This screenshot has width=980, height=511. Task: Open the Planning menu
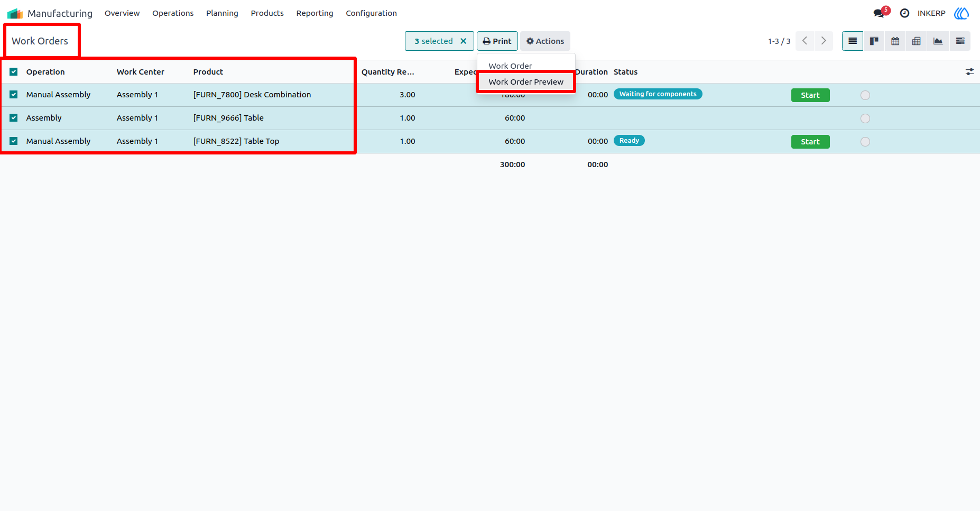coord(222,13)
